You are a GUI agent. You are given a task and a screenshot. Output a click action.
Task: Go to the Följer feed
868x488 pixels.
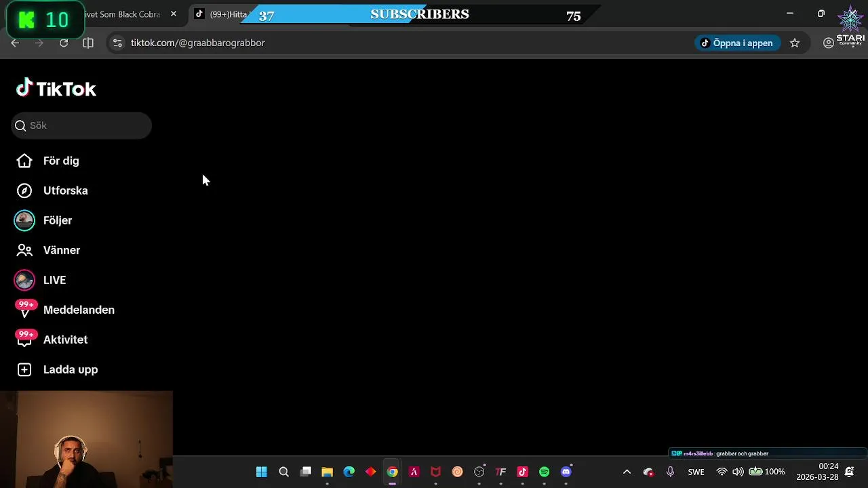pyautogui.click(x=58, y=220)
